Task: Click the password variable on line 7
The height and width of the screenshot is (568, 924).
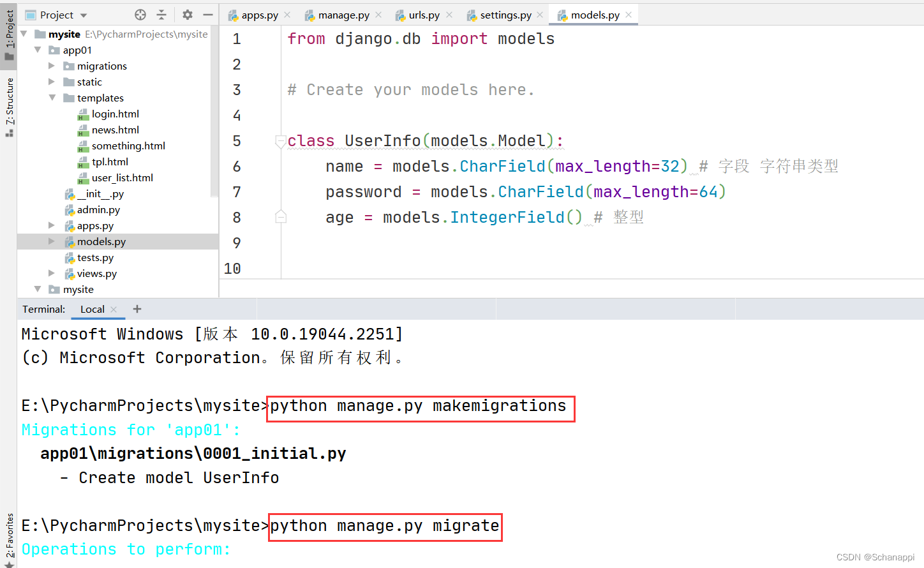Action: (364, 191)
